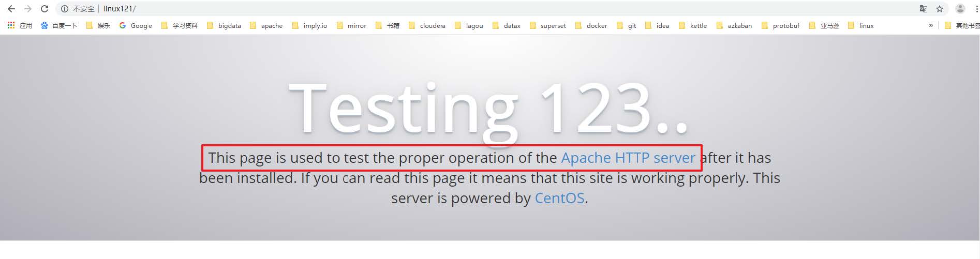Open the azkaban bookmarks folder

734,25
